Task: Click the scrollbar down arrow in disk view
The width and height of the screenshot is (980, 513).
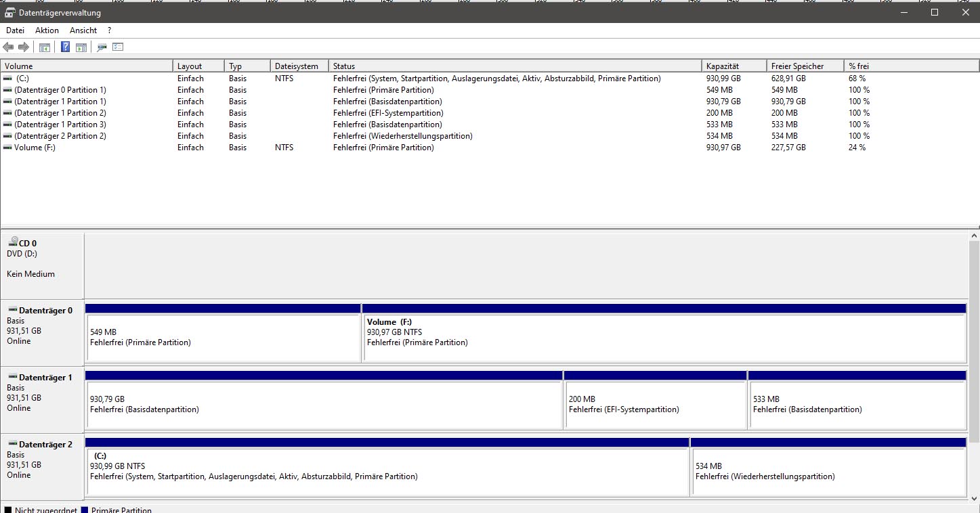Action: tap(974, 497)
